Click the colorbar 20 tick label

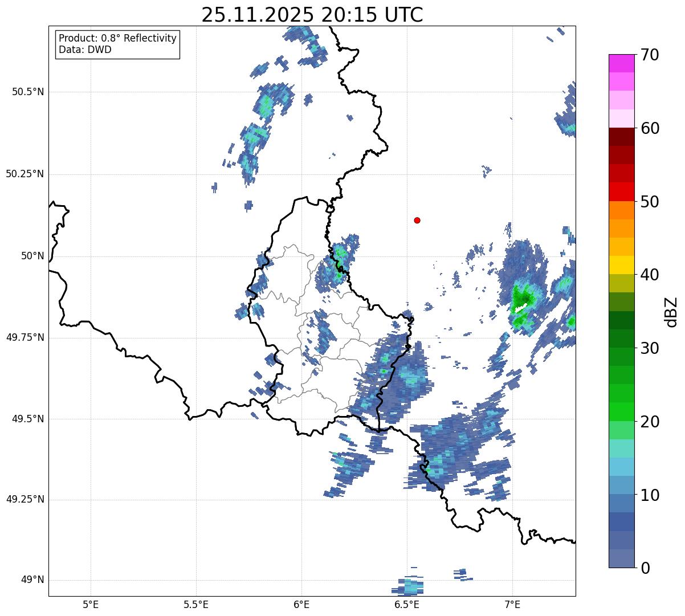click(x=650, y=422)
